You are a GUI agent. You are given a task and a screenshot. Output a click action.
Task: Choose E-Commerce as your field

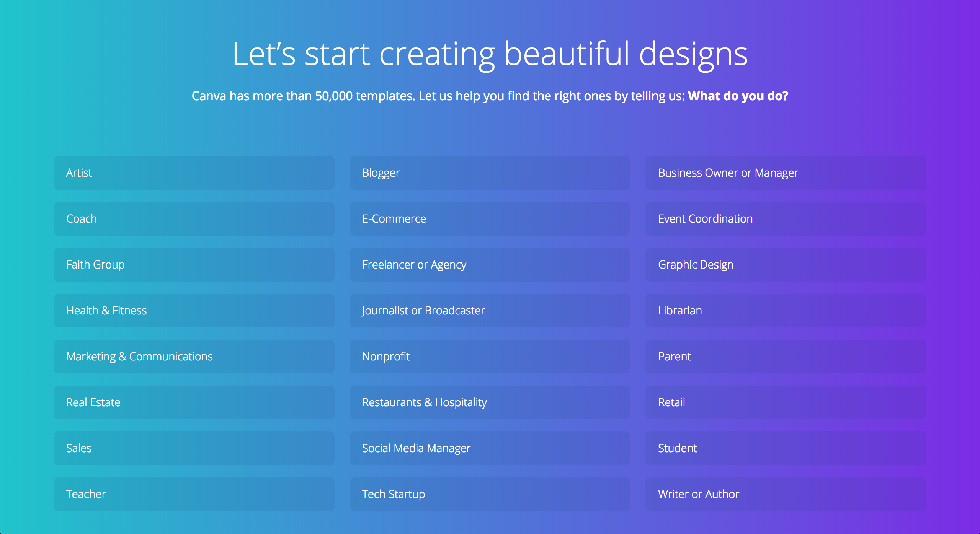pyautogui.click(x=490, y=219)
